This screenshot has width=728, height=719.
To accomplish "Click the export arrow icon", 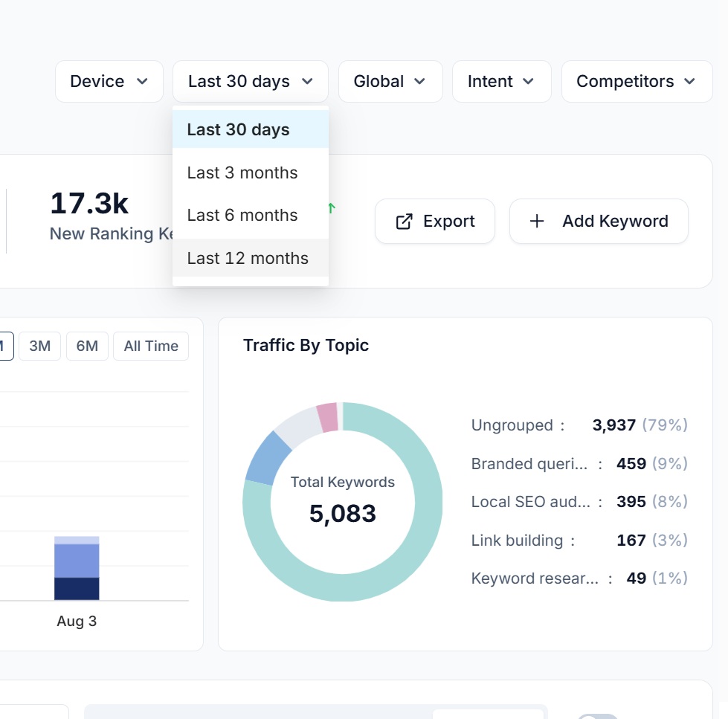I will (404, 222).
